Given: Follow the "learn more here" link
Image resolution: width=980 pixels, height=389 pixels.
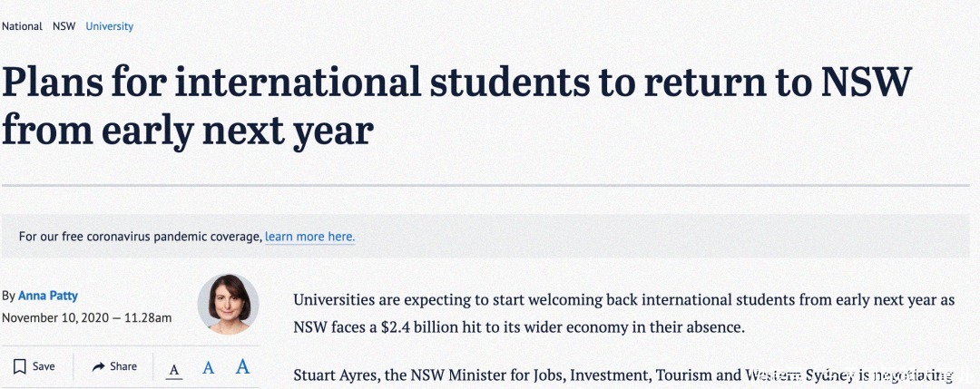Looking at the screenshot, I should (309, 237).
